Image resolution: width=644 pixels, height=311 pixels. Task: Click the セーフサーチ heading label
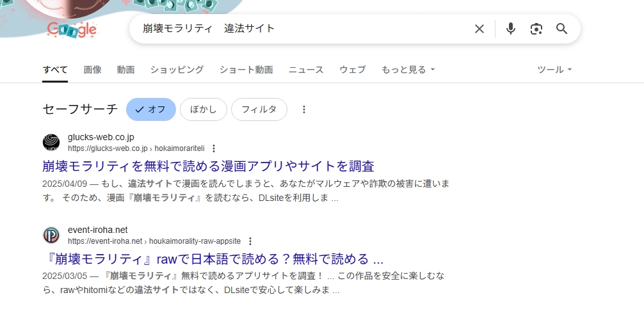[80, 109]
